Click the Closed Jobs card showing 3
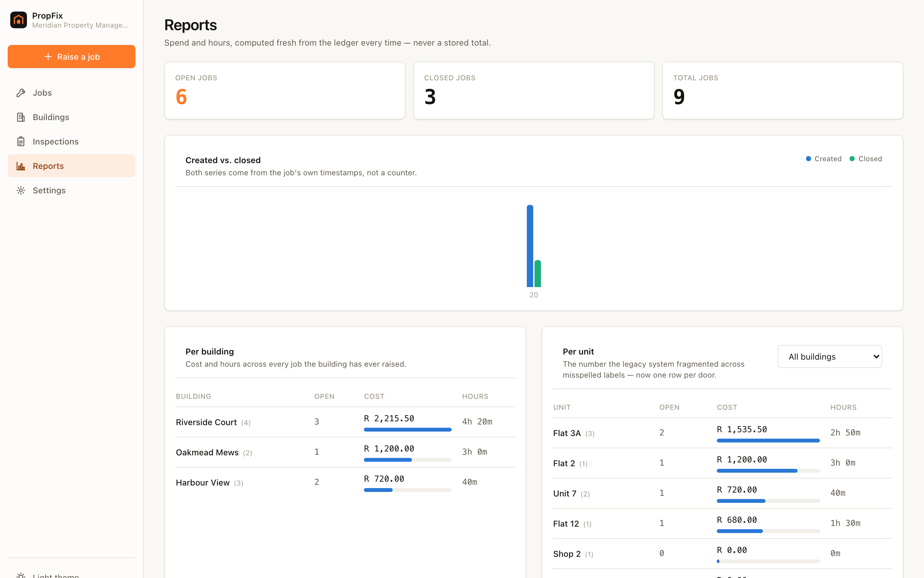Image resolution: width=924 pixels, height=578 pixels. point(534,91)
